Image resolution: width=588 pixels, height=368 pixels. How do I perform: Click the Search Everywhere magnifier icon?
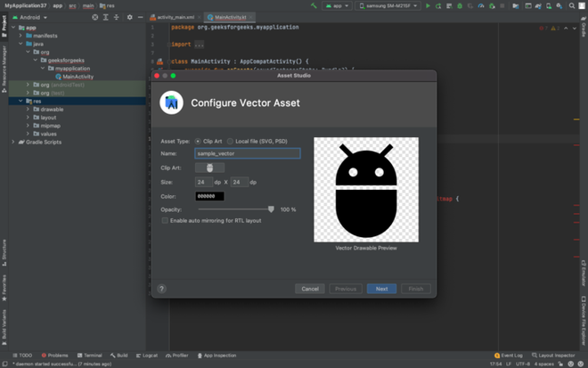click(x=570, y=5)
